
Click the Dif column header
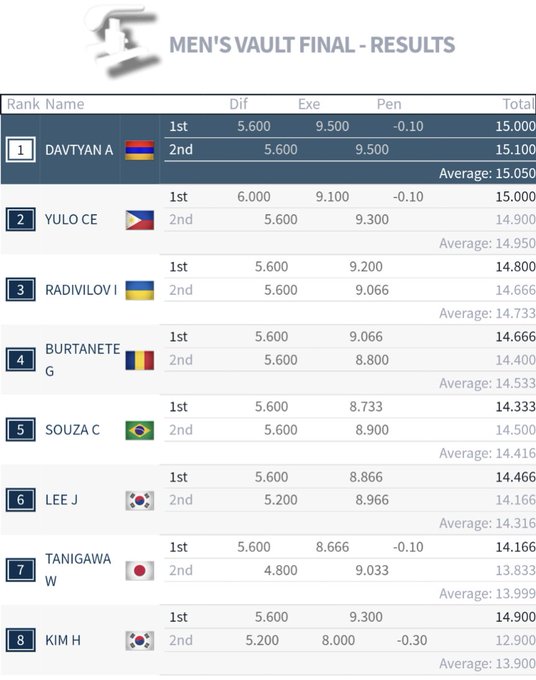tap(238, 104)
